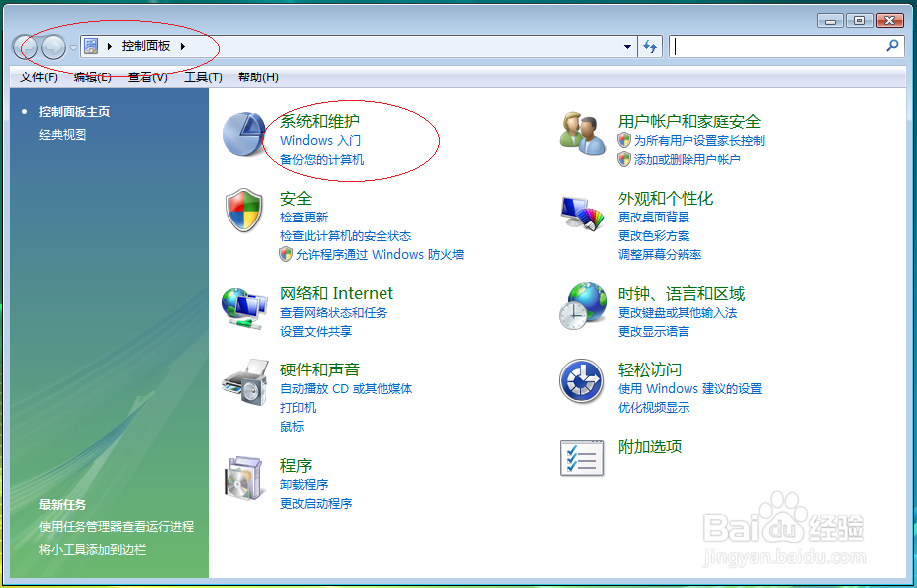Click 更改启动程序 link
The height and width of the screenshot is (588, 917).
coord(316,504)
